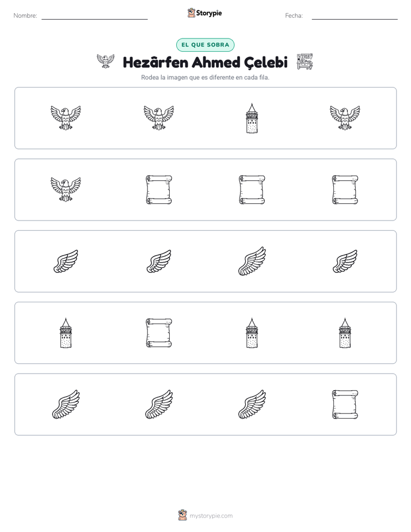
Task: Click the instruction text Rodea la imagen
Action: click(205, 77)
